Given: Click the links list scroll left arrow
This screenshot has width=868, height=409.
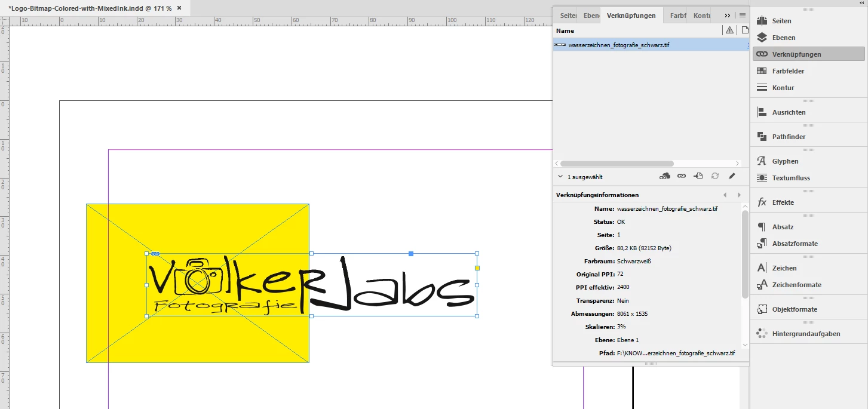Looking at the screenshot, I should (x=557, y=164).
